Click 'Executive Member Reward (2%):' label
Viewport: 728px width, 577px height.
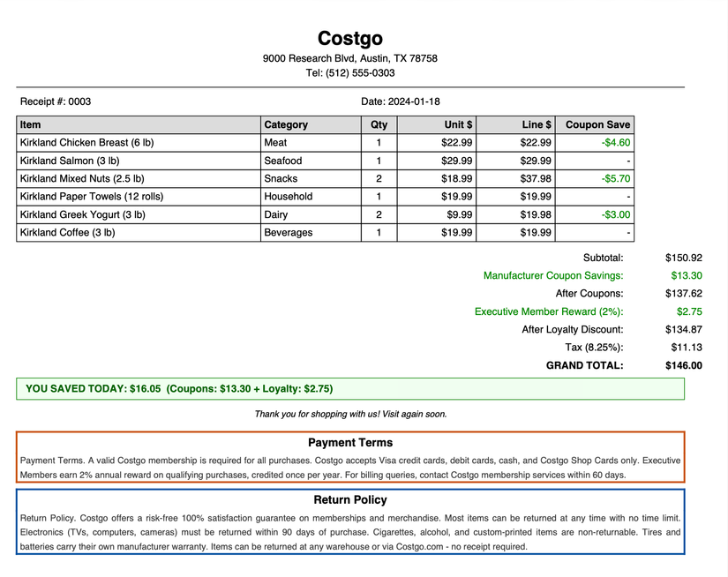[x=549, y=311]
